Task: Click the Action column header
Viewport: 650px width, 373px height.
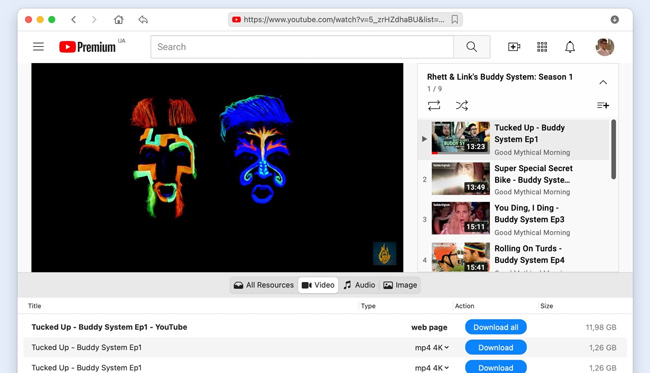Action: click(x=464, y=306)
